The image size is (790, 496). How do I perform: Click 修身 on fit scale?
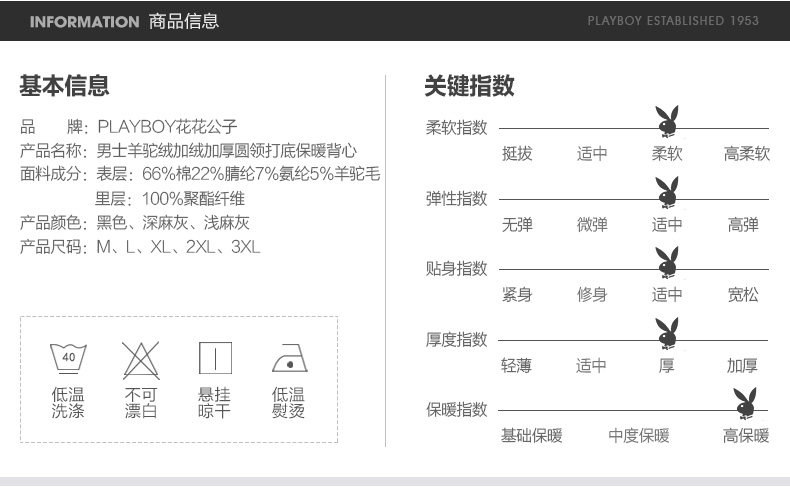[592, 294]
